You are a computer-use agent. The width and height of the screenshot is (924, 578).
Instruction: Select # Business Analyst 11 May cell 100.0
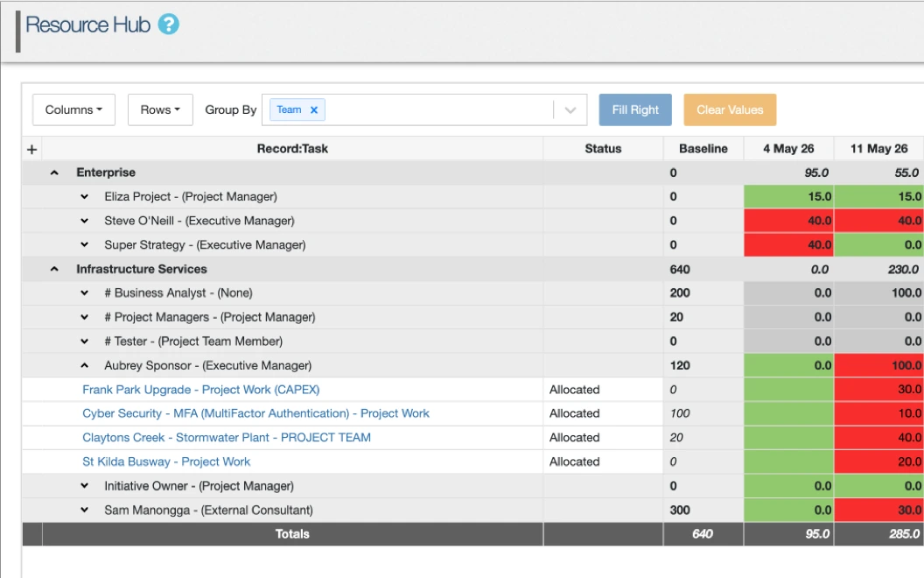pos(878,293)
